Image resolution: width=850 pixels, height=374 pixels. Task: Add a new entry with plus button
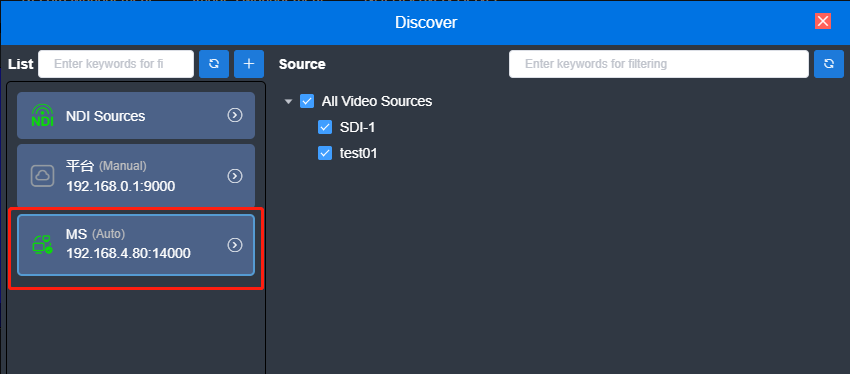(x=249, y=64)
